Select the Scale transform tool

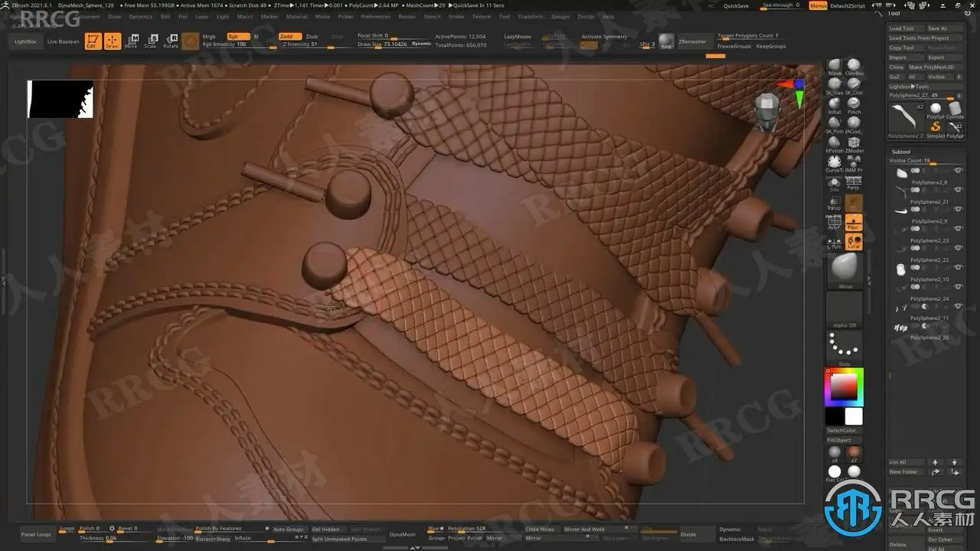click(x=152, y=41)
